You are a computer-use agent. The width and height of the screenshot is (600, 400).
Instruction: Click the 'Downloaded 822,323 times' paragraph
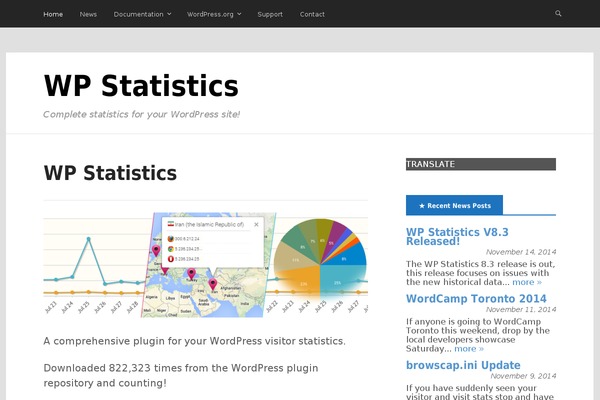click(181, 376)
